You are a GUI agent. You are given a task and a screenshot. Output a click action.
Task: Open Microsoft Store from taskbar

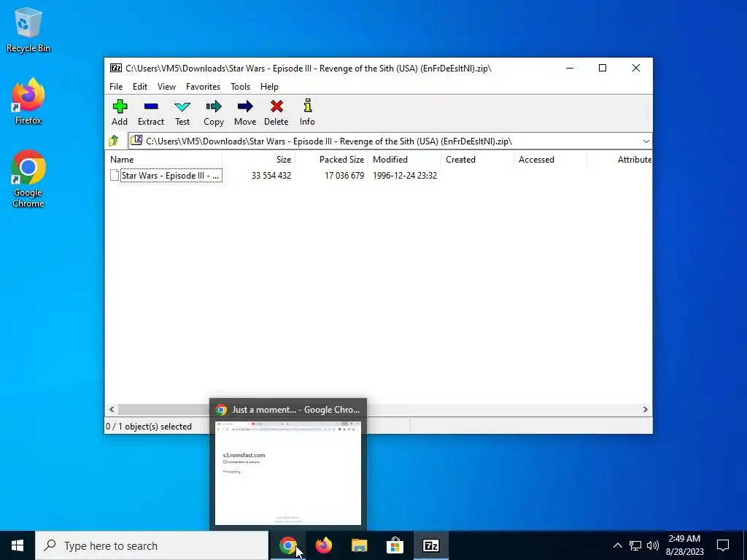pyautogui.click(x=395, y=545)
